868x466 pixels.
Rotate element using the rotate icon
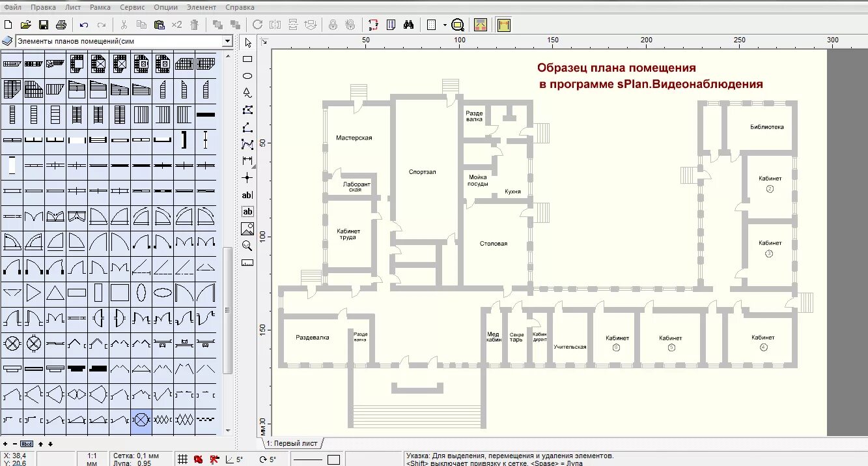click(257, 25)
